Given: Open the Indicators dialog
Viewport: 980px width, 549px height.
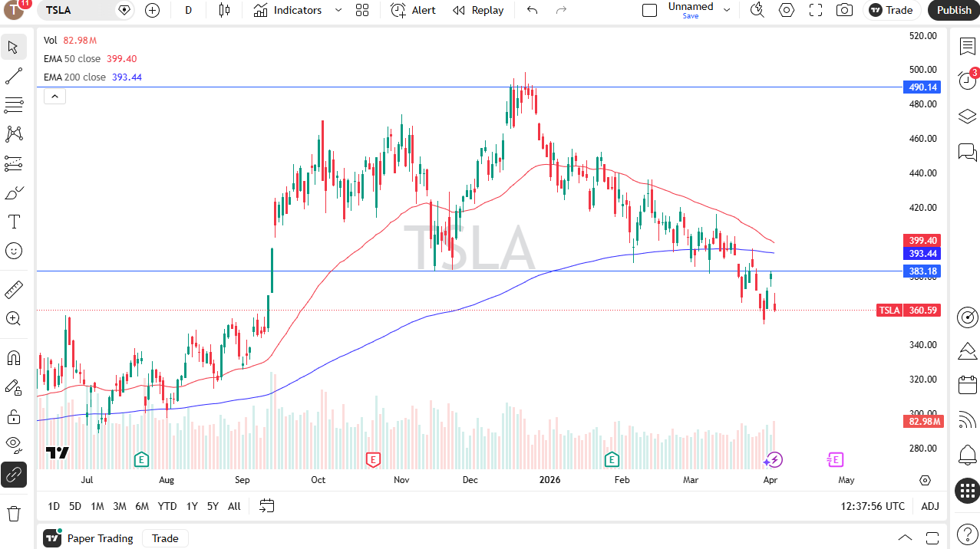Looking at the screenshot, I should pyautogui.click(x=288, y=10).
